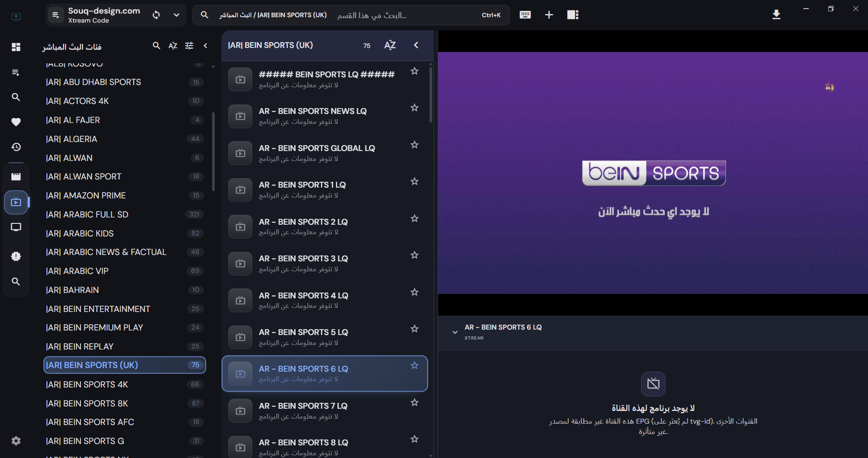Play AR - BEIN SPORTS 1 LQ channel
The height and width of the screenshot is (458, 868).
325,190
